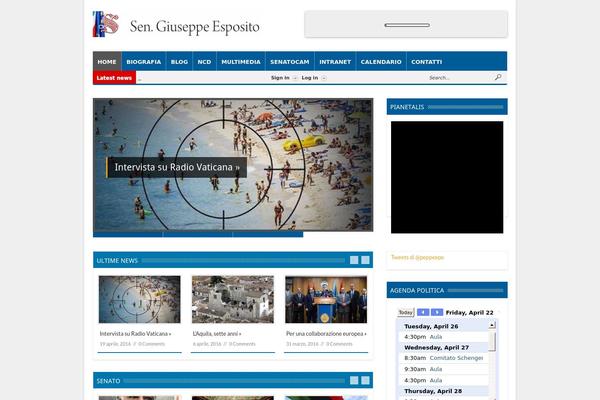This screenshot has width=600, height=400.
Task: Open Intervista su Radio Vaticana news link
Action: (x=135, y=334)
